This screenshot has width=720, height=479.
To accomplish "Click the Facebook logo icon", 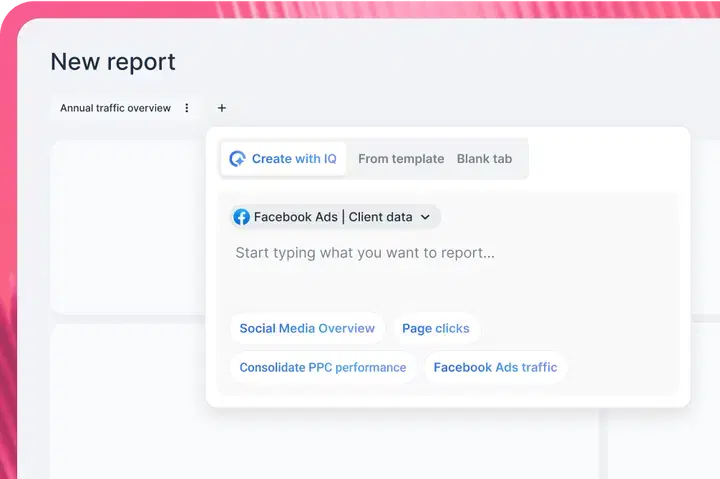I will pos(241,217).
